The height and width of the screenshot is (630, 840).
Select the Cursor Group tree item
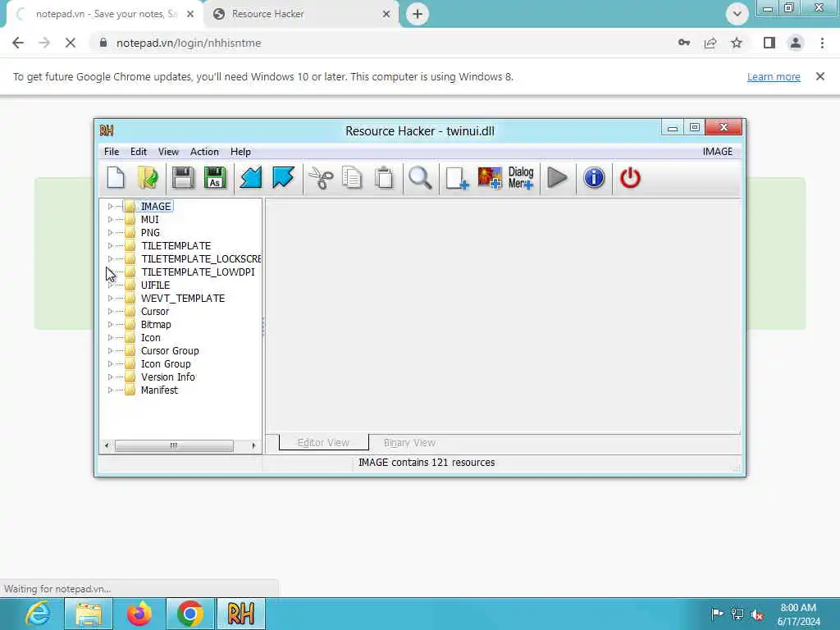coord(170,351)
